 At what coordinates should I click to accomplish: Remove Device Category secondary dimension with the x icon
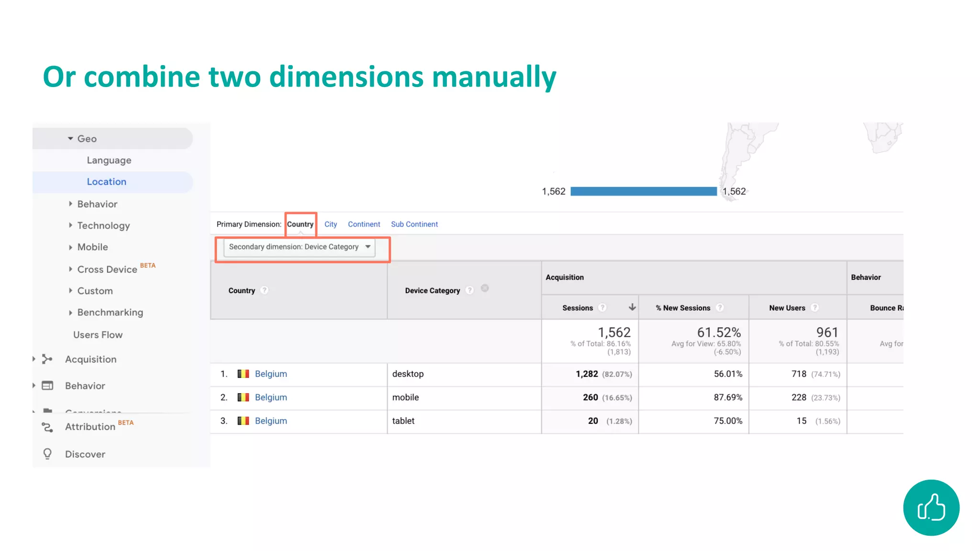[485, 288]
